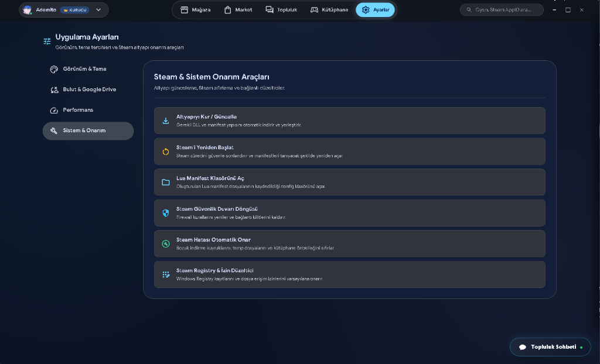The image size is (600, 364).
Task: Open the Topluluk community tab
Action: (281, 10)
